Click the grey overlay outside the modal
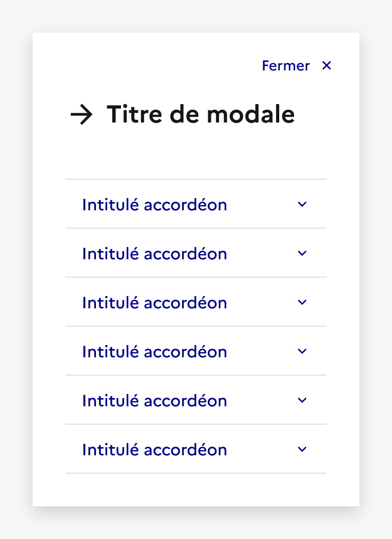 click(x=16, y=269)
